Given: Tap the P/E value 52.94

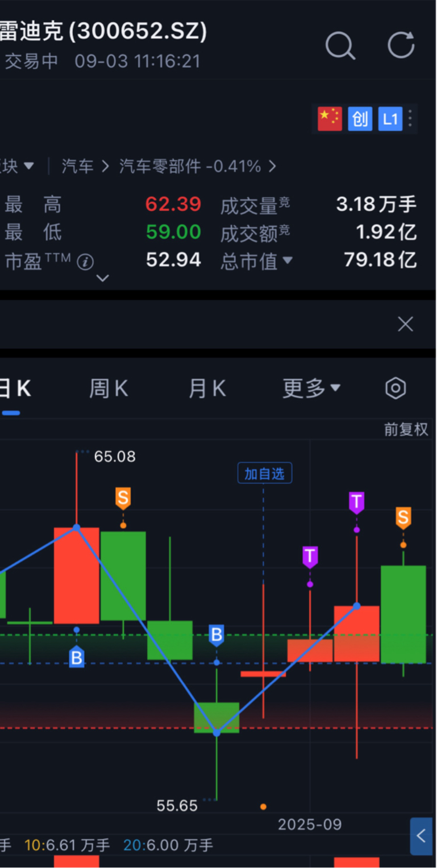Looking at the screenshot, I should (173, 260).
